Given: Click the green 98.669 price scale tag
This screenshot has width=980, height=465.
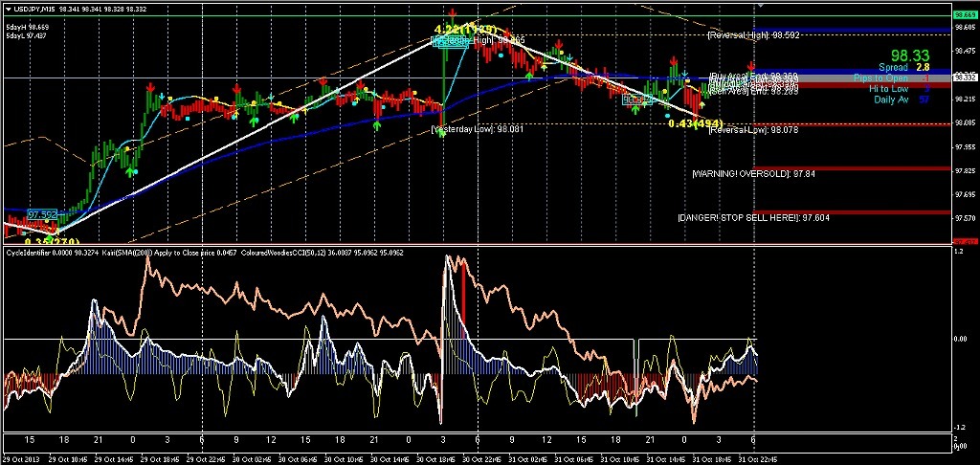Looking at the screenshot, I should tap(965, 16).
